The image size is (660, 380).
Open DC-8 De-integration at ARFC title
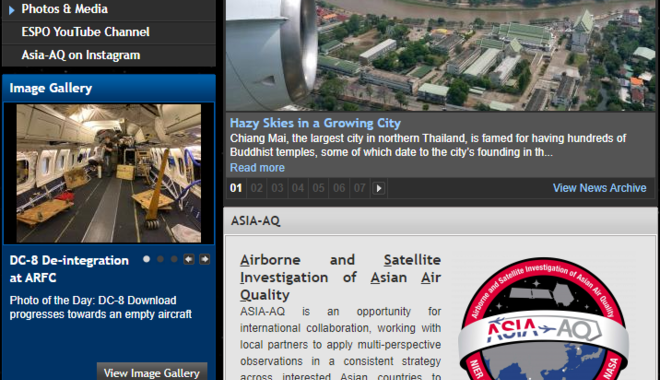pyautogui.click(x=69, y=269)
